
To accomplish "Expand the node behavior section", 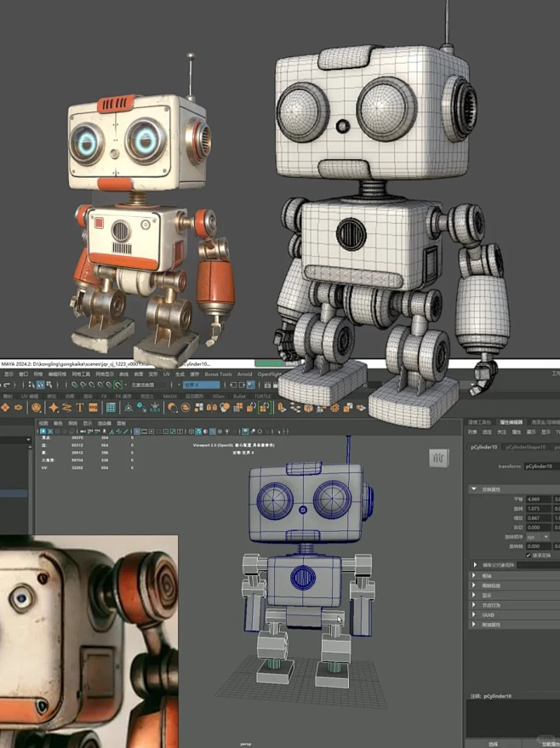I will click(x=474, y=605).
